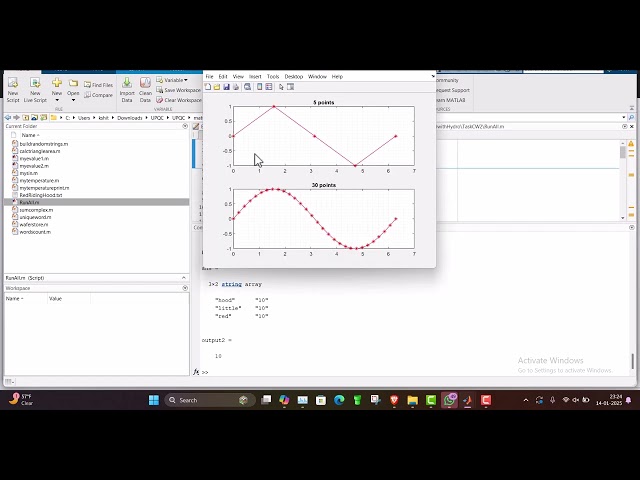Open File Explorer from taskbar
This screenshot has height=480, width=640.
tap(413, 400)
